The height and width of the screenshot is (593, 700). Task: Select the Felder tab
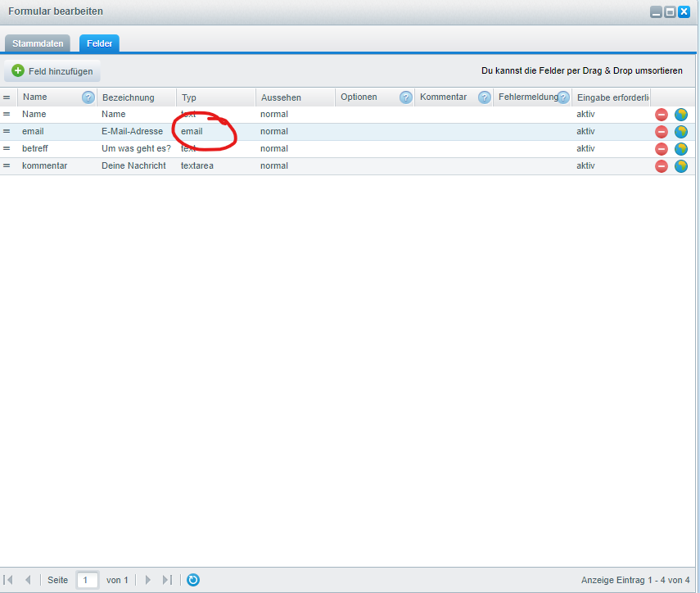[x=100, y=43]
